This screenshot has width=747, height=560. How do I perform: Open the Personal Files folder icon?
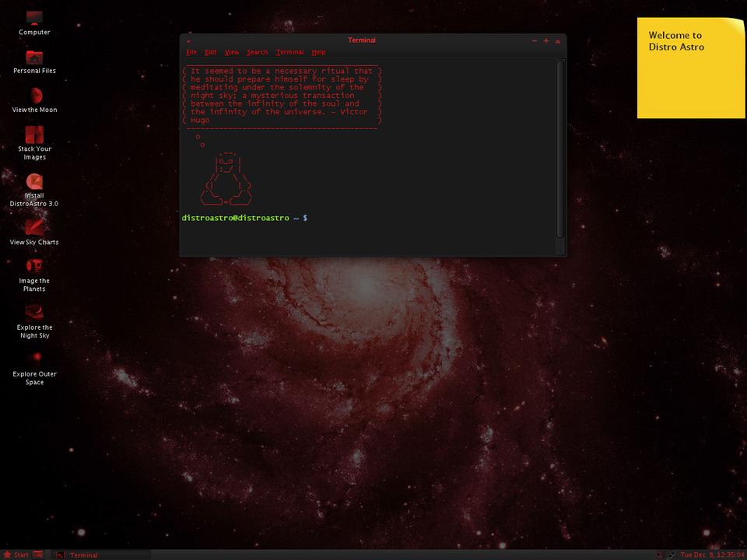tap(34, 58)
